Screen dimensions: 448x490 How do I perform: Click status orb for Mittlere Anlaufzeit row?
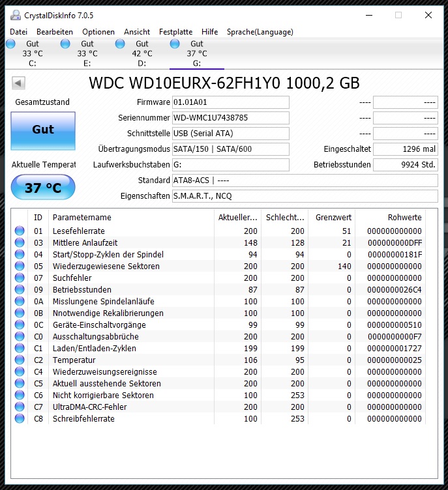tap(20, 242)
